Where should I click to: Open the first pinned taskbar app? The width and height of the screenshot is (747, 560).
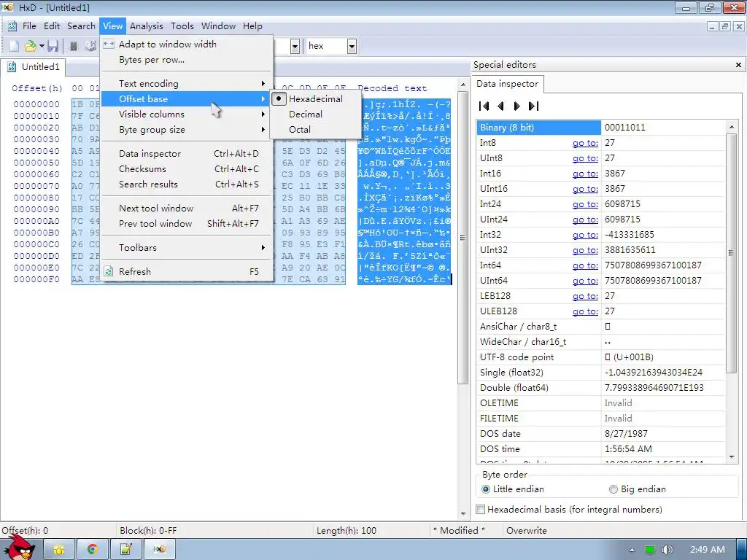59,550
